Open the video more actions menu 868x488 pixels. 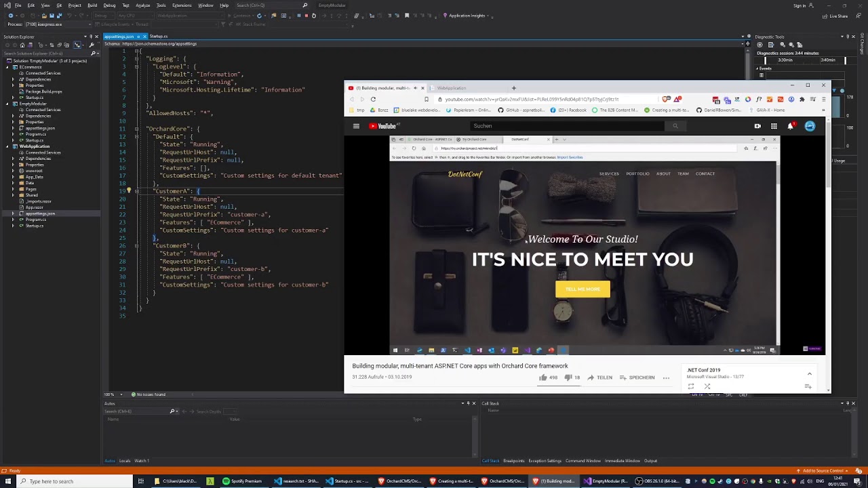click(x=666, y=378)
